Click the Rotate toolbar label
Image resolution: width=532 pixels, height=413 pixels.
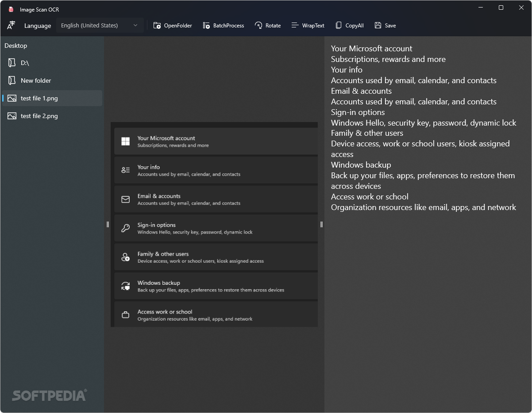point(273,26)
